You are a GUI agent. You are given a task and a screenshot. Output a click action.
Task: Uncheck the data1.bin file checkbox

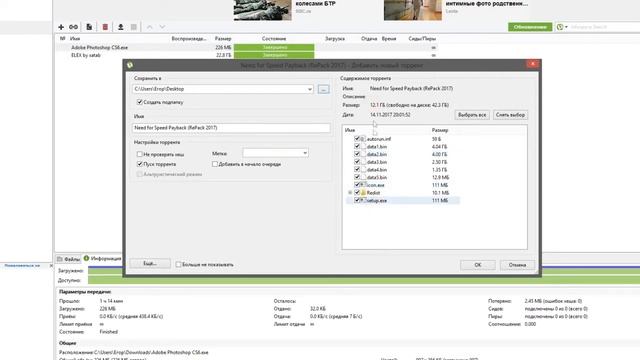(357, 147)
